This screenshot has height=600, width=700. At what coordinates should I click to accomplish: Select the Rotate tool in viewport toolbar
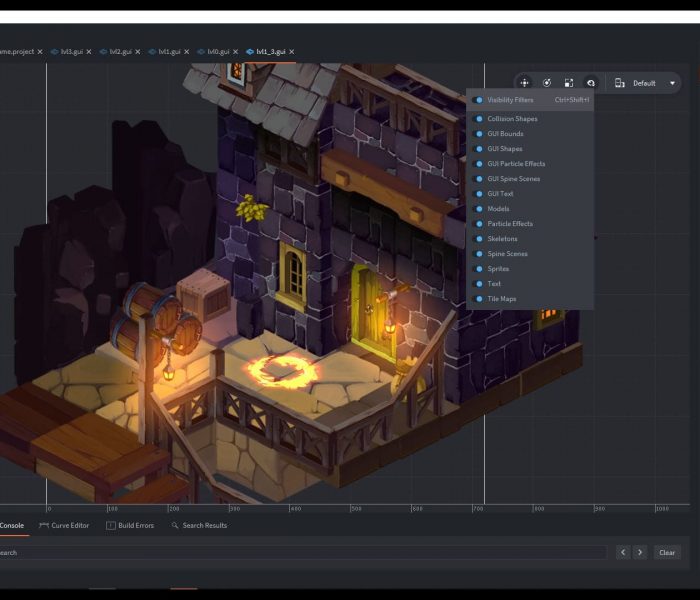[547, 83]
